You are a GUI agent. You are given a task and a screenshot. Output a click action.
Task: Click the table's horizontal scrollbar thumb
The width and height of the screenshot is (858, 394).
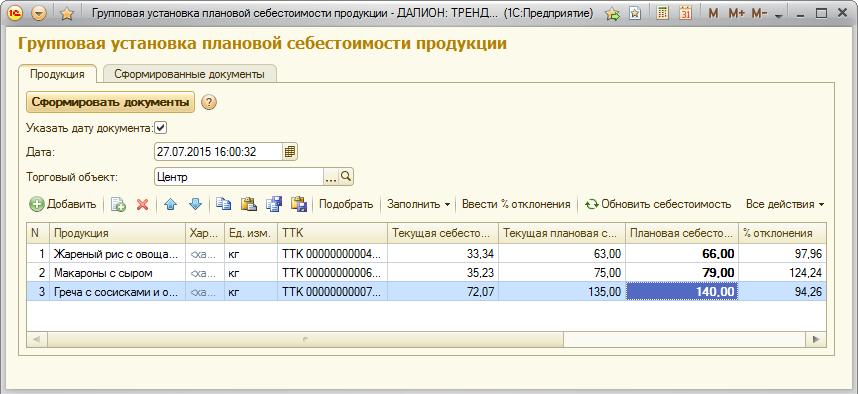tap(305, 340)
